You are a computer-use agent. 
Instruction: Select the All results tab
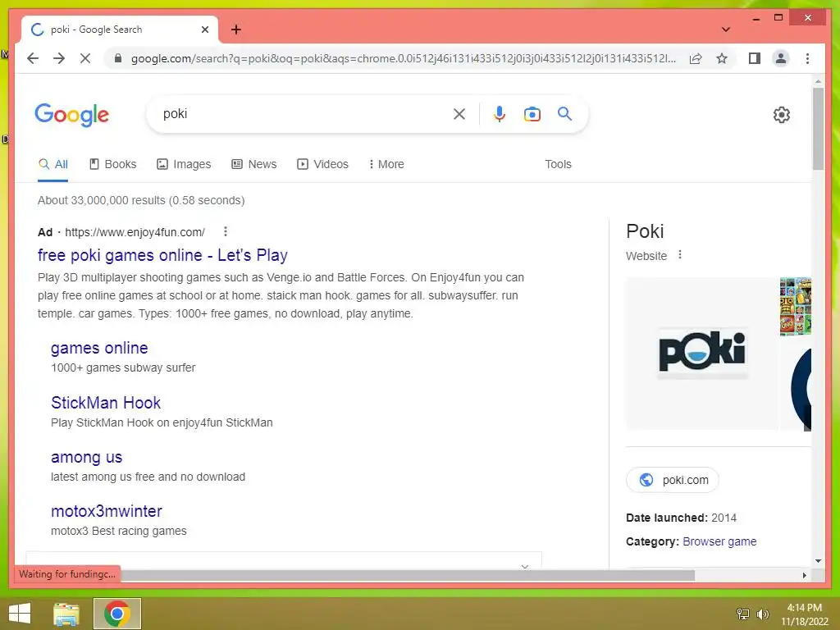tap(53, 164)
